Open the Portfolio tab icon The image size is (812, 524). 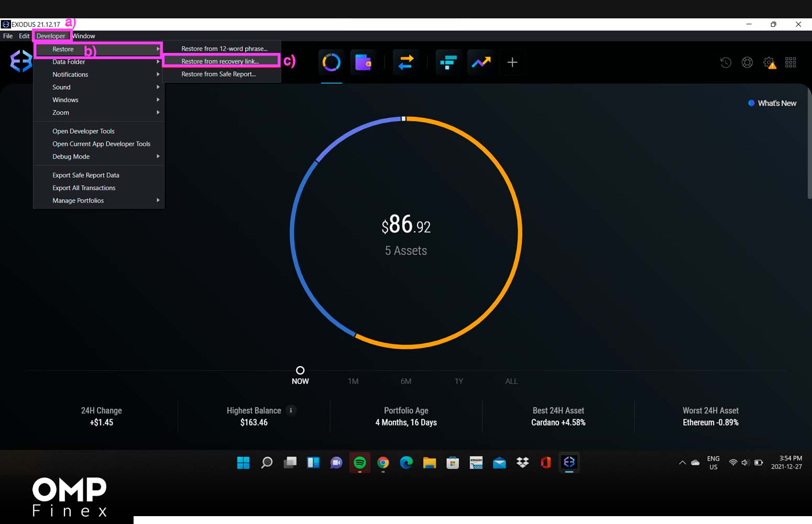coord(332,62)
